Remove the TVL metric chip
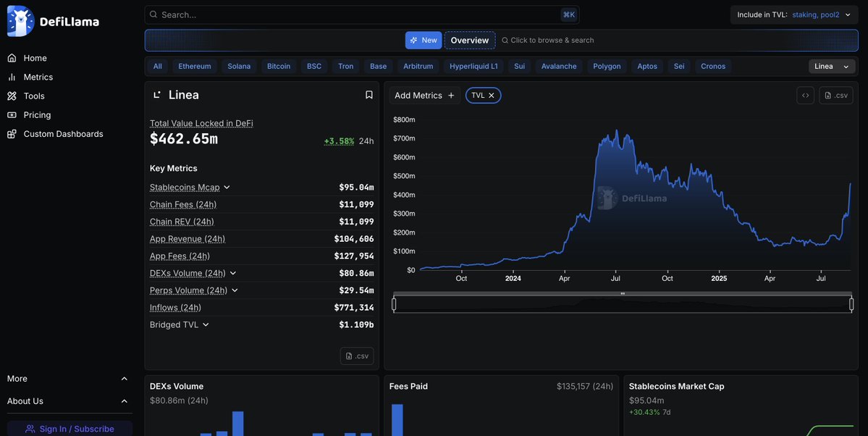The width and height of the screenshot is (868, 436). point(491,96)
